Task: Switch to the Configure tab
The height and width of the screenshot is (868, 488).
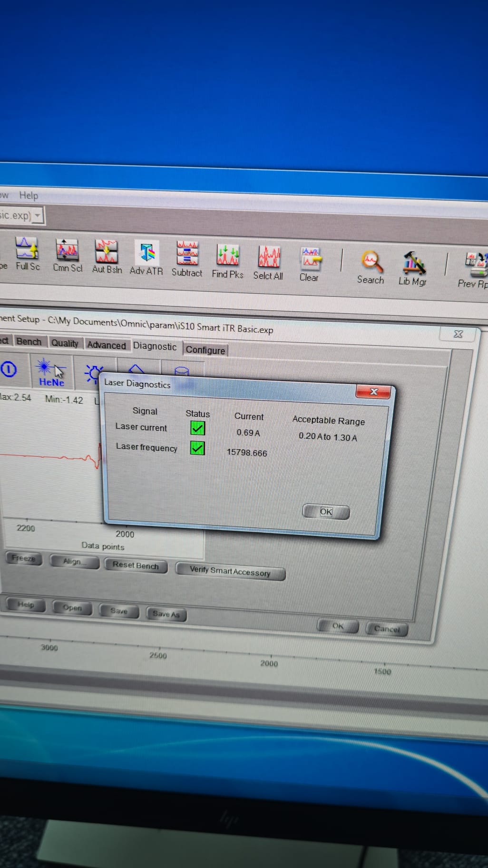Action: [205, 350]
